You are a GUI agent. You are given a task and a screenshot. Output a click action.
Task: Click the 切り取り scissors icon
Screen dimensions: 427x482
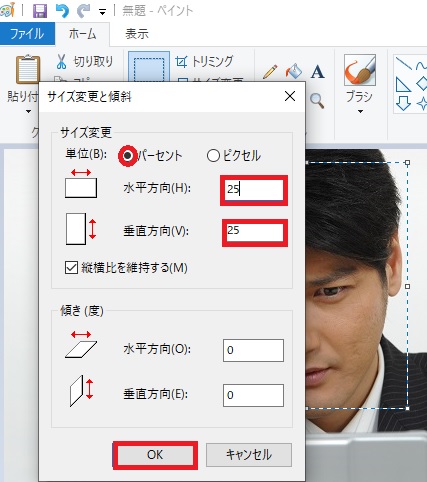61,61
